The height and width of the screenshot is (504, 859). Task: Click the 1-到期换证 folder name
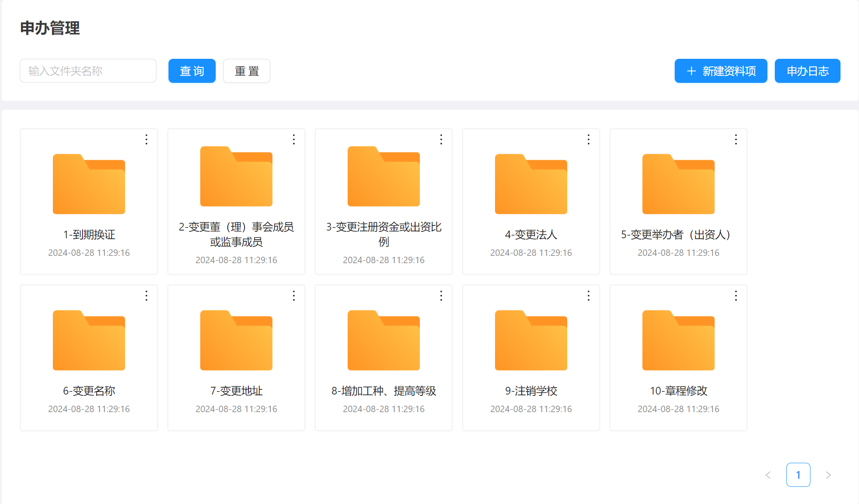[x=89, y=234]
